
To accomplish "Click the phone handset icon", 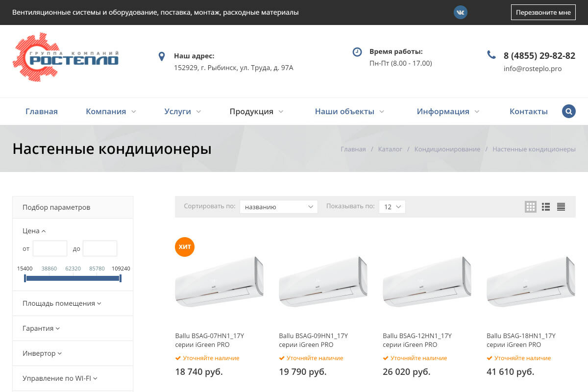I will tap(491, 54).
